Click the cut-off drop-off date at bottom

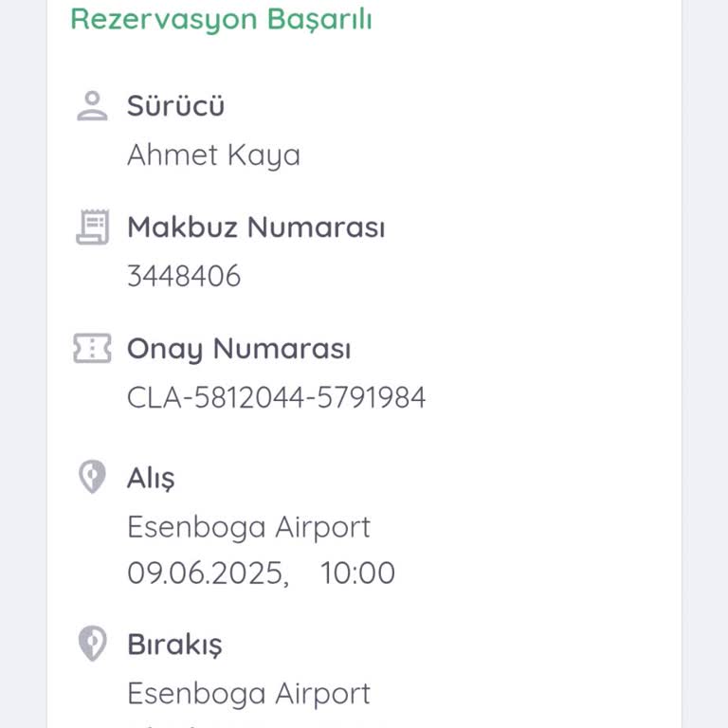208,724
